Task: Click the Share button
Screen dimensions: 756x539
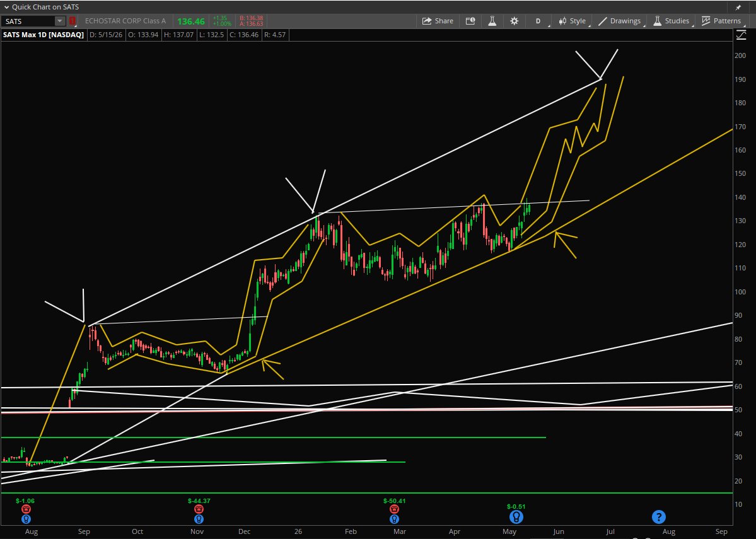Action: 438,21
